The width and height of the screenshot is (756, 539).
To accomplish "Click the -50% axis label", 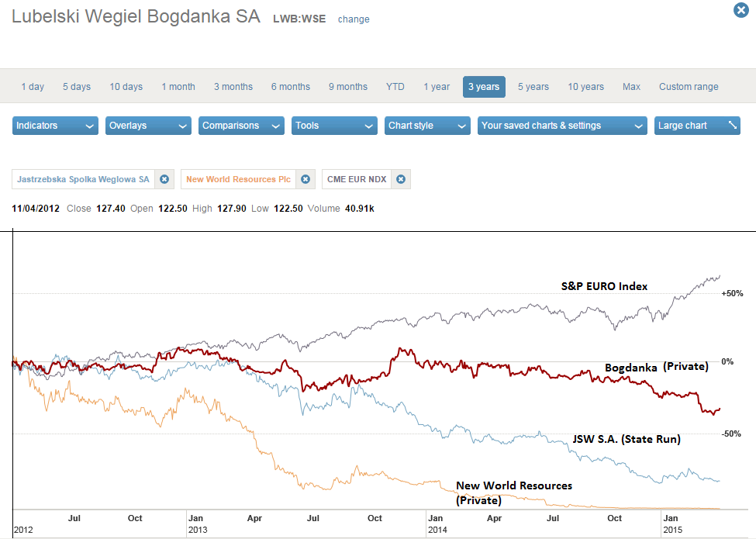I will click(x=731, y=434).
